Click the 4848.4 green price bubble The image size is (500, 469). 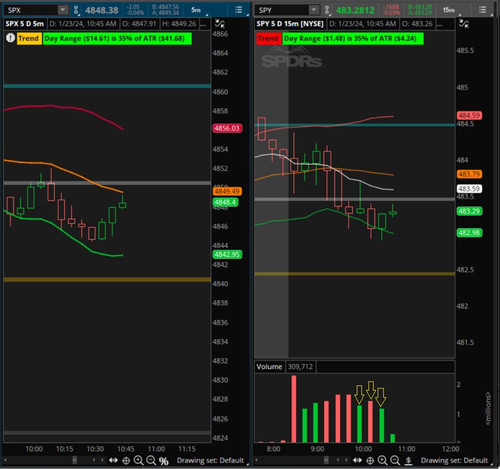[225, 202]
